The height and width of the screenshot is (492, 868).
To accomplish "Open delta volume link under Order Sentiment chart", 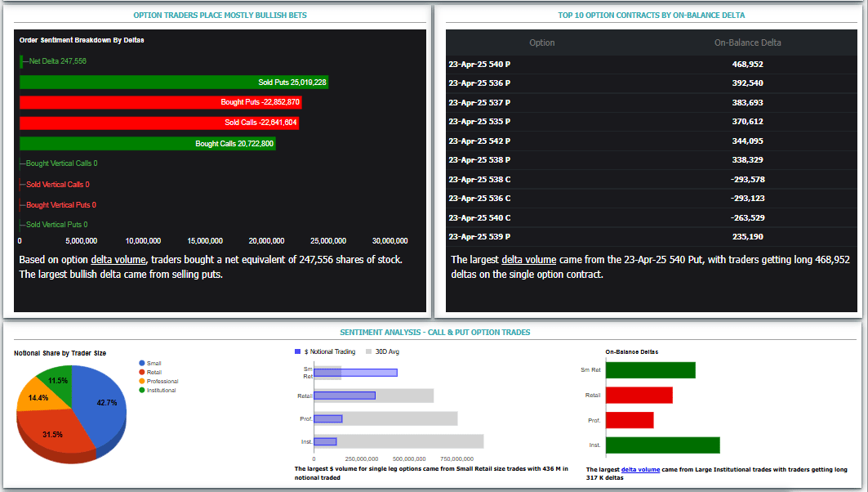I will pos(118,260).
